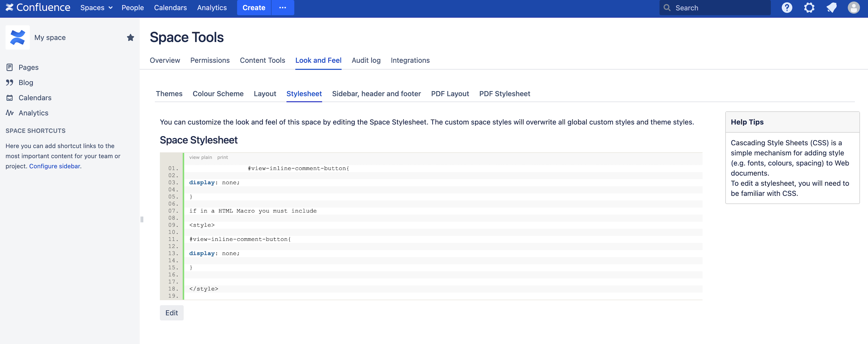The height and width of the screenshot is (344, 868).
Task: Toggle the favourite star for My space
Action: coord(130,37)
